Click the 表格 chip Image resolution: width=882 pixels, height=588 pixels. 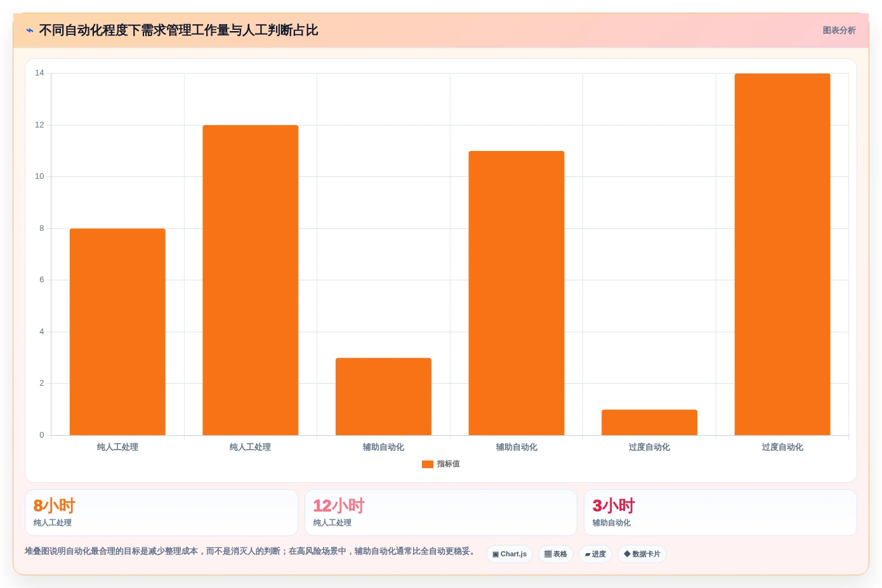click(556, 554)
